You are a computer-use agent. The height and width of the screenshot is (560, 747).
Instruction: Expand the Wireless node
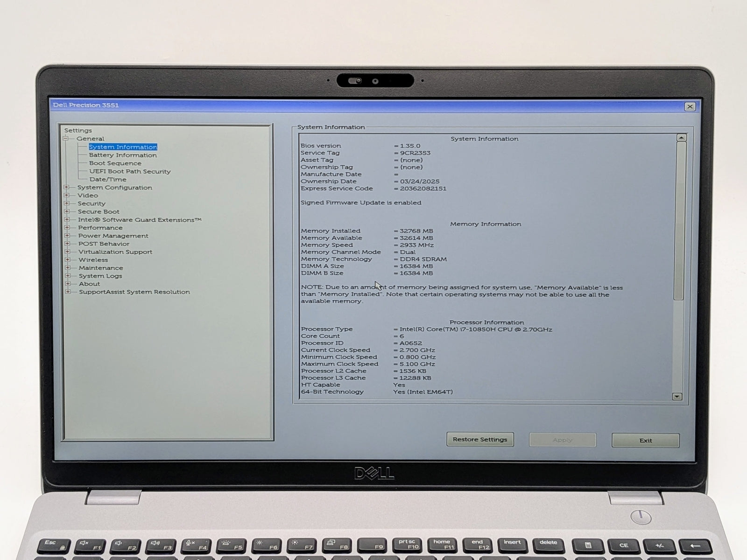coord(68,260)
